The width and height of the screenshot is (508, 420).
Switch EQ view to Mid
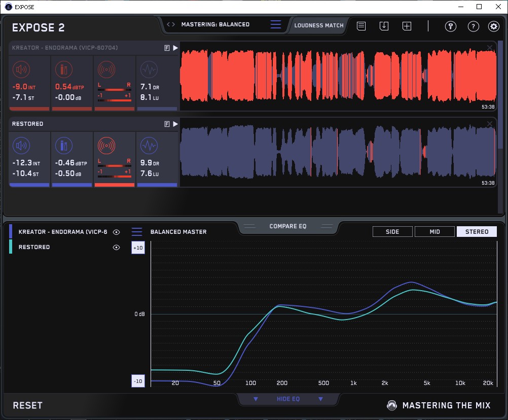click(434, 232)
